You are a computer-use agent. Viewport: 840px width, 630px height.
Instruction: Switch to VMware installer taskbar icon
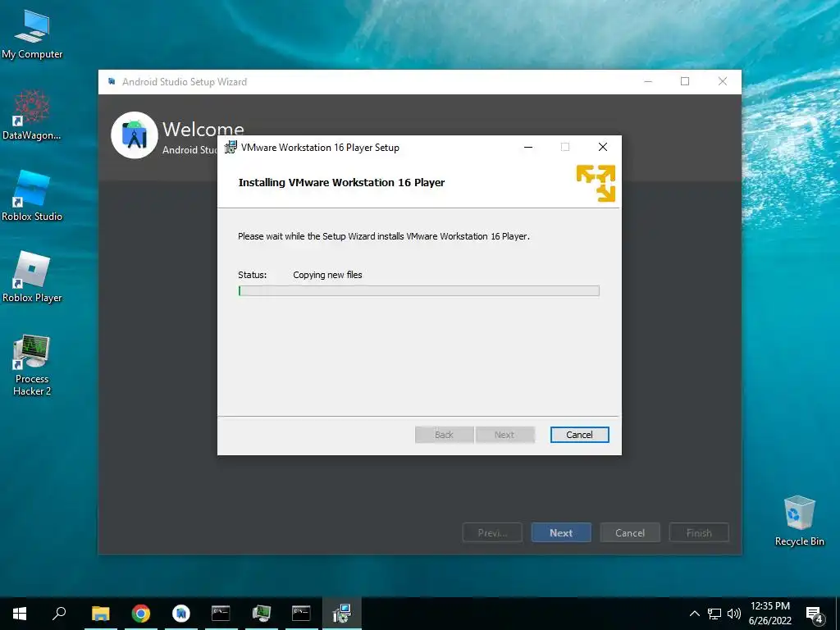tap(342, 614)
